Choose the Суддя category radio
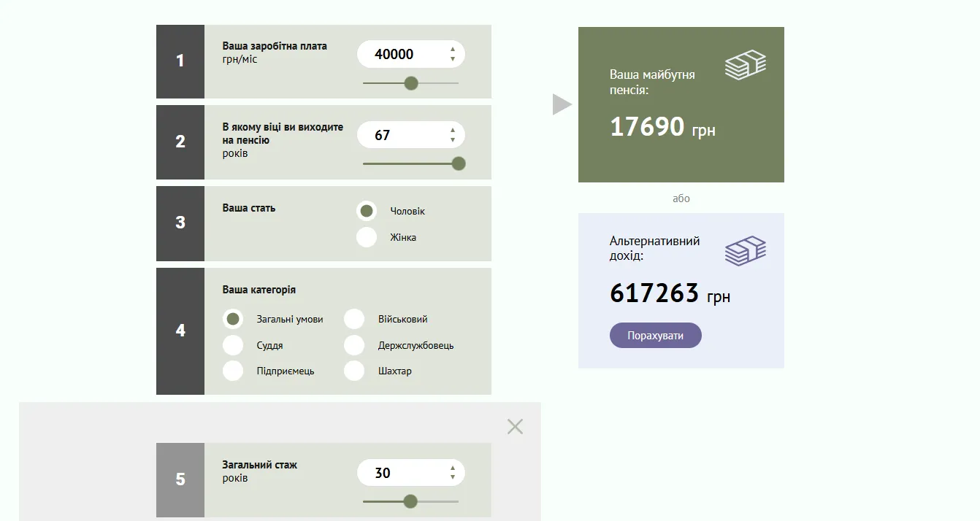 233,345
